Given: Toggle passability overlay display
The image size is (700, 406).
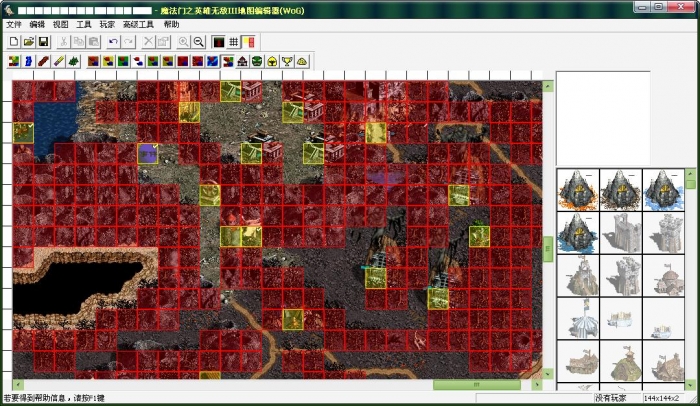Looking at the screenshot, I should pos(248,42).
